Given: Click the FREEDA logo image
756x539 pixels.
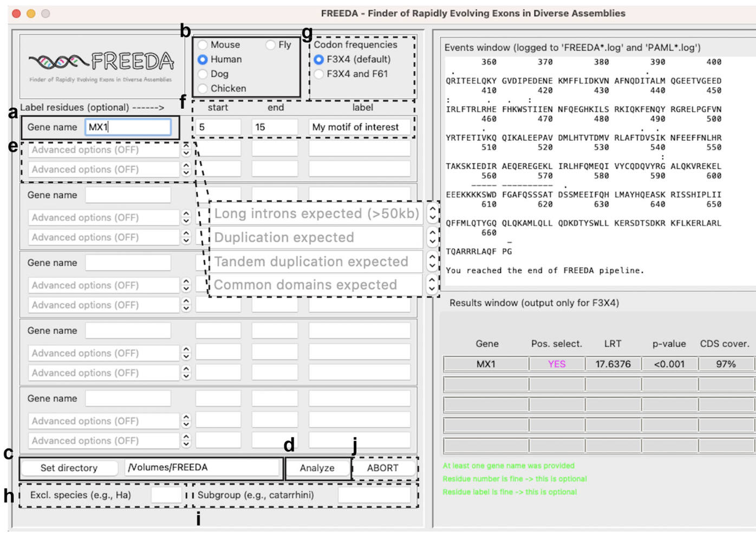Looking at the screenshot, I should [x=101, y=67].
